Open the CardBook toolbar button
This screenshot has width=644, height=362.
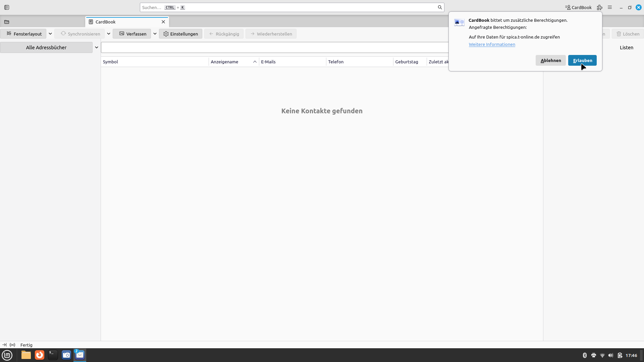578,7
